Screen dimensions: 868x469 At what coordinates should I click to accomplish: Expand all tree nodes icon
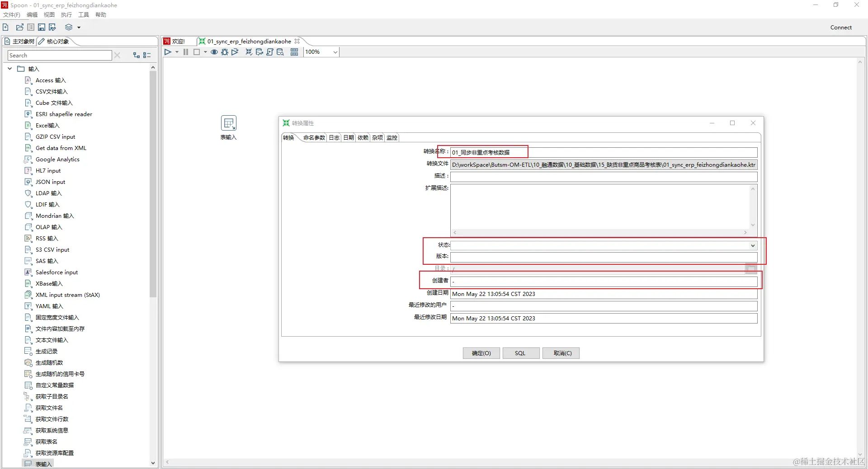136,55
